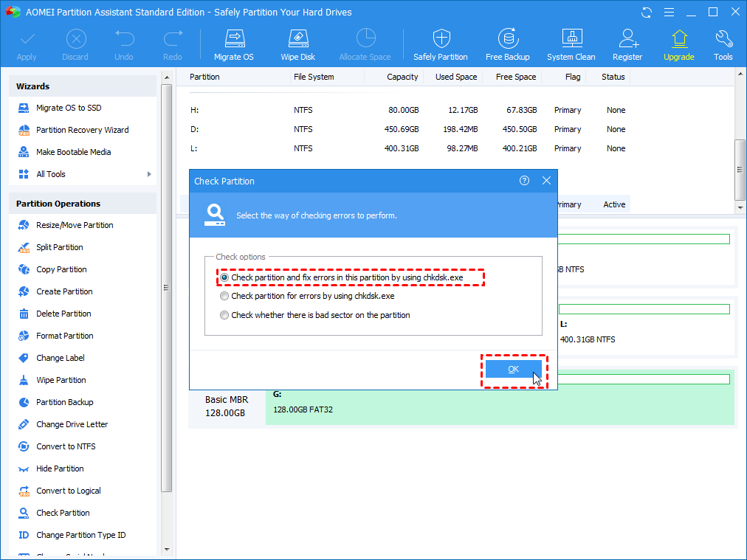Launch the Safely Partition tool
This screenshot has width=747, height=560.
(440, 45)
